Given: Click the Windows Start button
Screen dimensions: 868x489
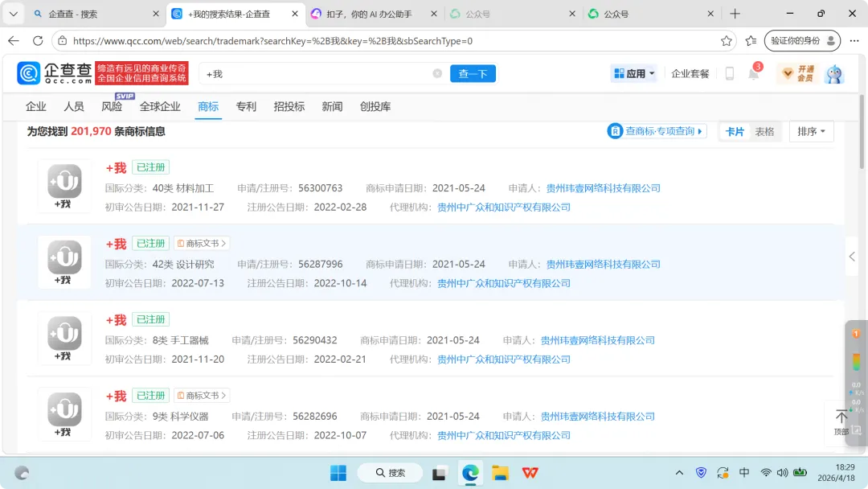Looking at the screenshot, I should pyautogui.click(x=338, y=473).
